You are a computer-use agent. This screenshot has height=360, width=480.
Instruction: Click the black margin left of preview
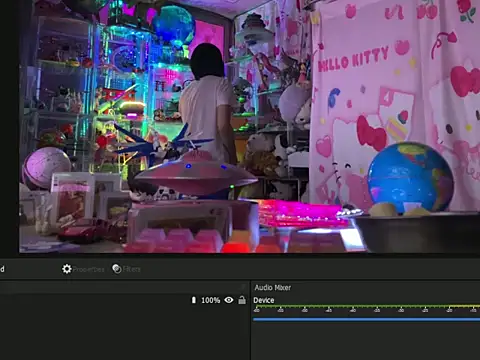9,127
